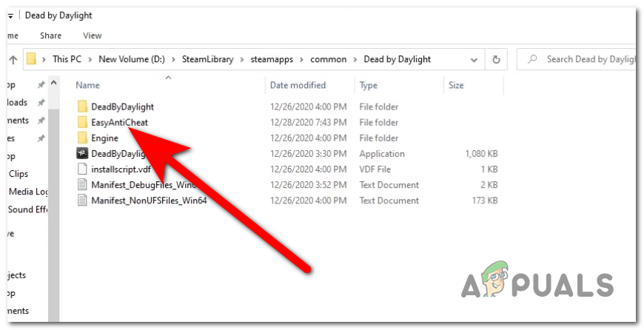644x330 pixels.
Task: Go to SteamLibrary breadcrumb
Action: 208,59
